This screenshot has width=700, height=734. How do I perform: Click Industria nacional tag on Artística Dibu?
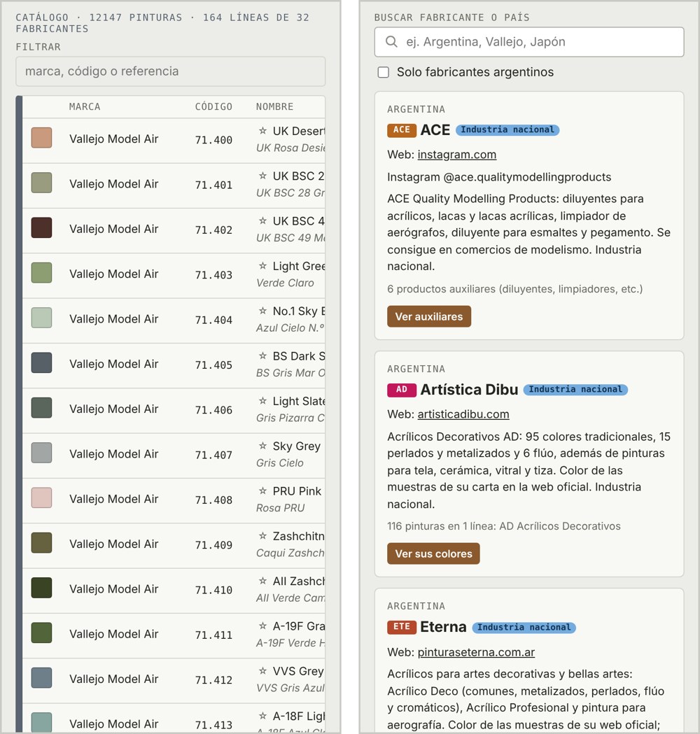575,390
